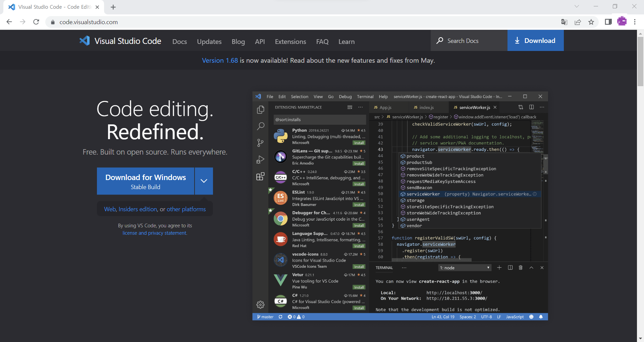Click the Visual Studio Code logo icon
This screenshot has width=644, height=342.
[x=85, y=41]
